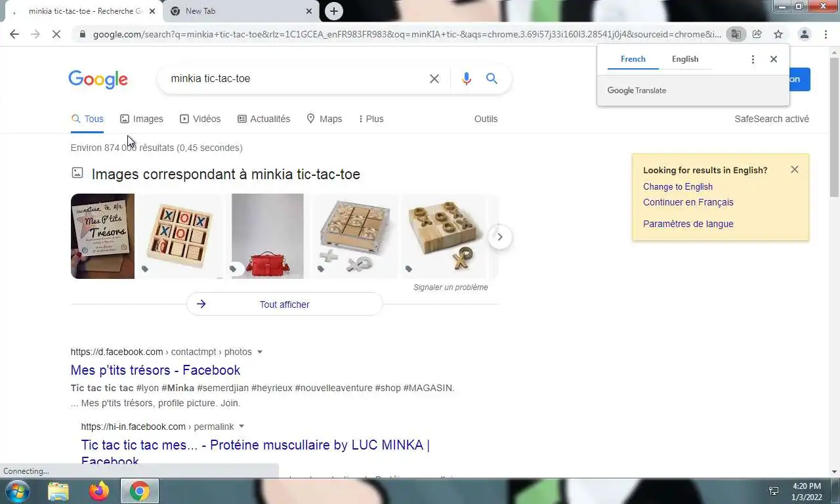Bookmark this page with the star icon

(778, 34)
